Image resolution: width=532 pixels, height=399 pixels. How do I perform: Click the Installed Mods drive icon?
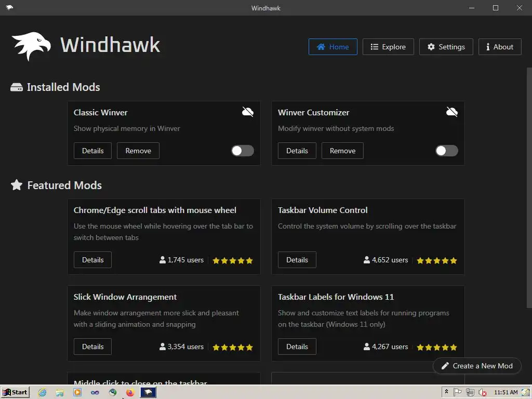point(16,87)
